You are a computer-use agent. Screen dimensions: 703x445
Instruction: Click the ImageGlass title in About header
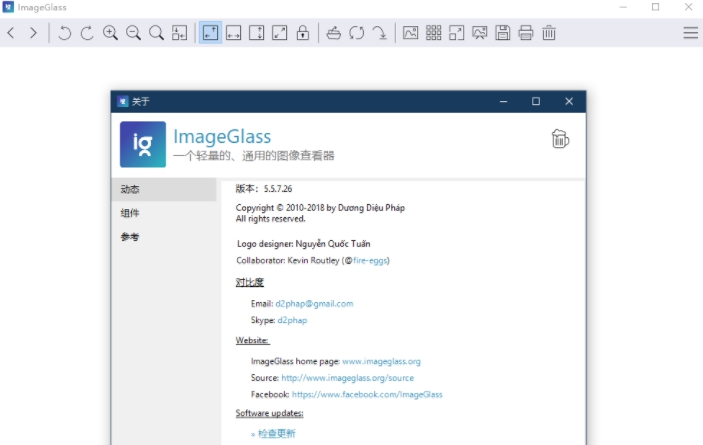pyautogui.click(x=222, y=136)
